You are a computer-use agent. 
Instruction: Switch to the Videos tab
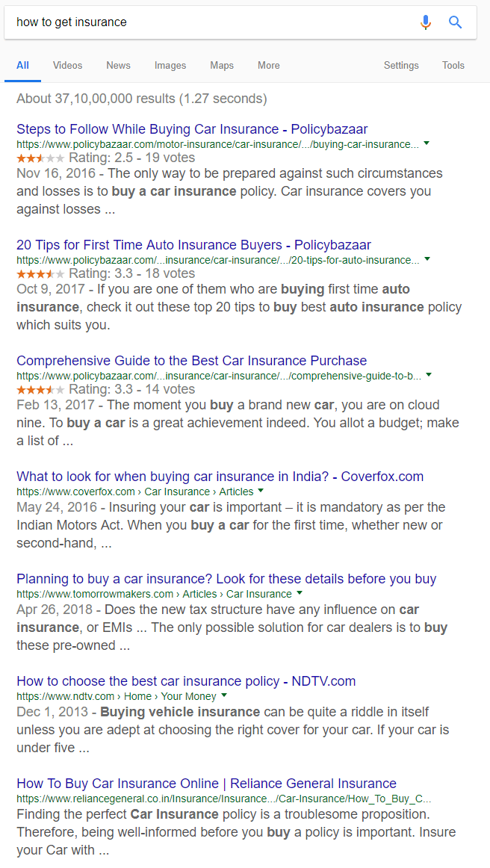pyautogui.click(x=67, y=66)
